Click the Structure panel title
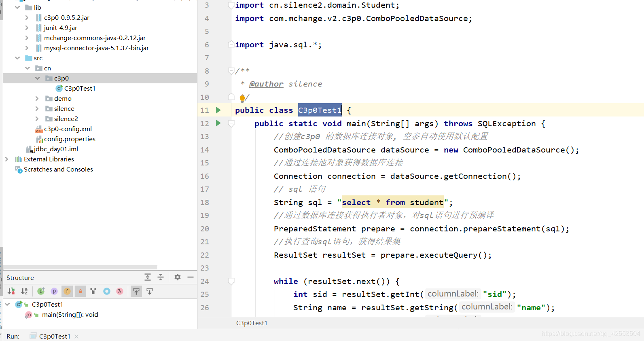Screen dimensions: 644x341 (20, 277)
